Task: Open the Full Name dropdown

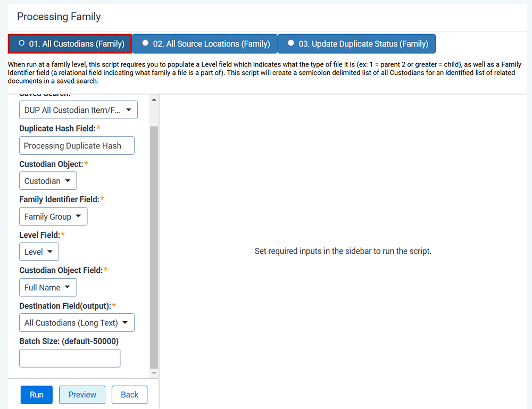Action: coord(48,287)
